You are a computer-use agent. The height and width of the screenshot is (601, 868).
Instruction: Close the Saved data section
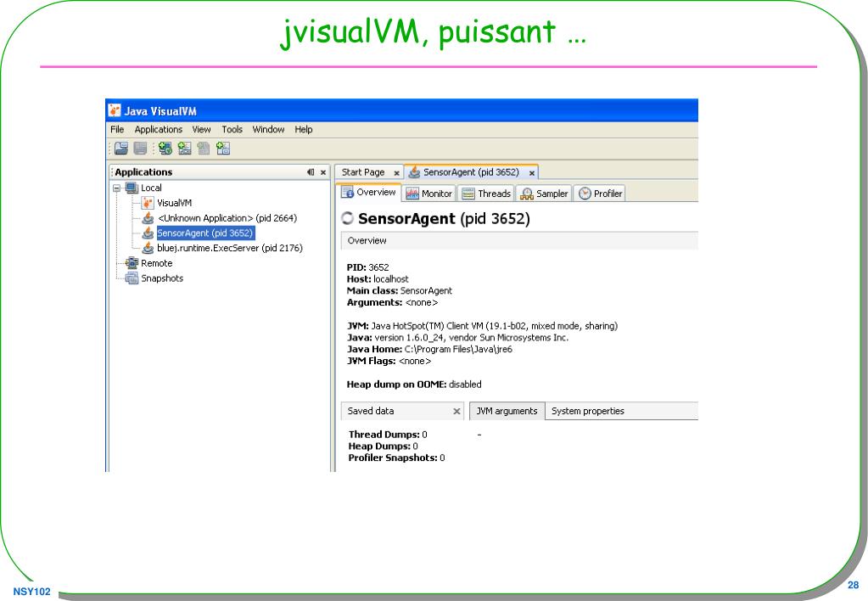(x=456, y=411)
